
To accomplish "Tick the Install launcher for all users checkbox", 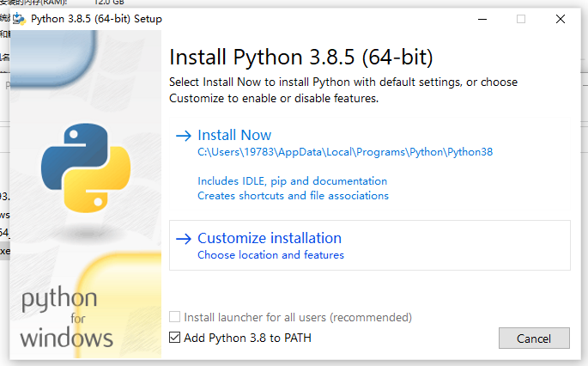I will tap(176, 318).
